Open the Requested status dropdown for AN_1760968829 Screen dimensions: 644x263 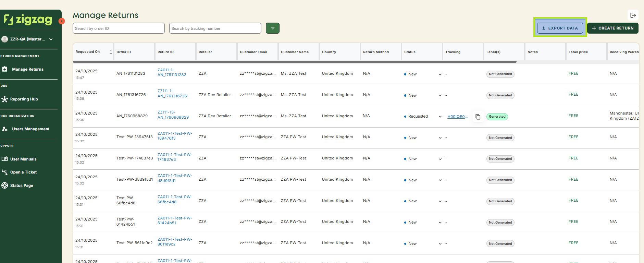[x=440, y=117]
